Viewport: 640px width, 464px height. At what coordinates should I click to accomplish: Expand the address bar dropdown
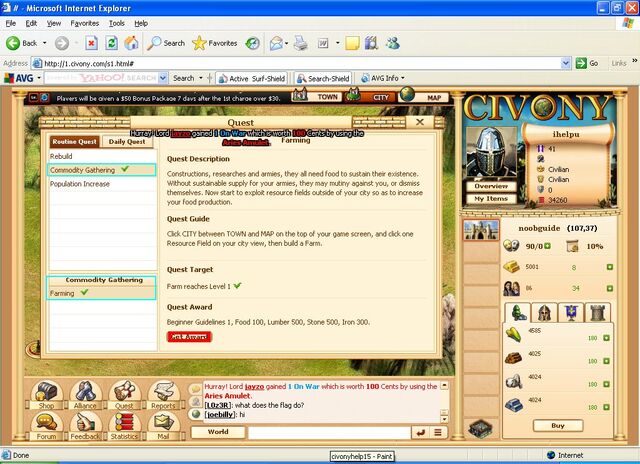pyautogui.click(x=565, y=63)
